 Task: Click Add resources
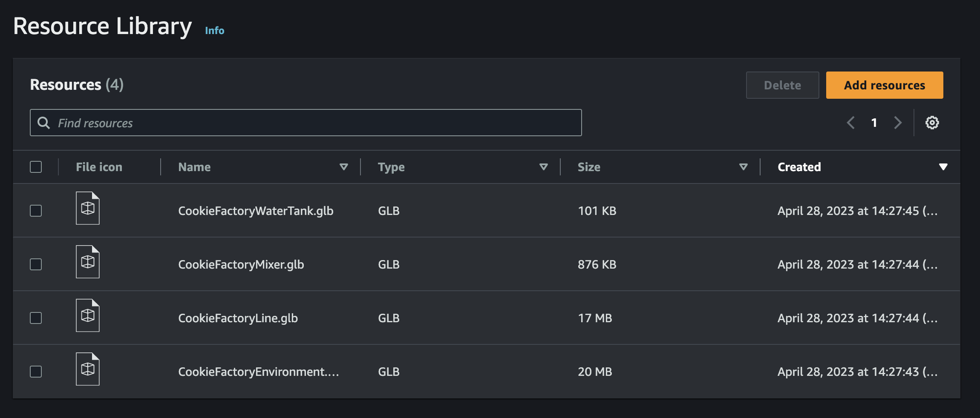(x=884, y=85)
